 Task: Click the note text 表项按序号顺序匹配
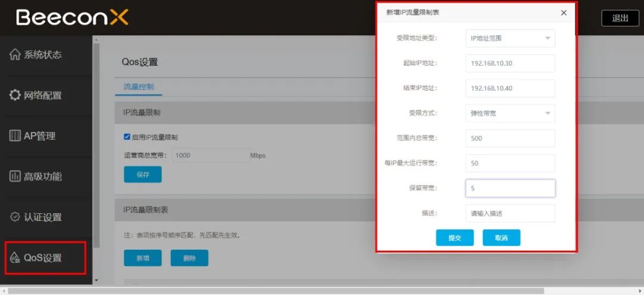pos(165,236)
